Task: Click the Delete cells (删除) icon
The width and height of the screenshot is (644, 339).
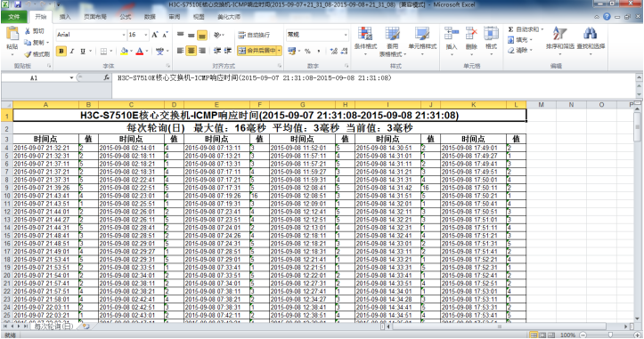Action: [471, 34]
